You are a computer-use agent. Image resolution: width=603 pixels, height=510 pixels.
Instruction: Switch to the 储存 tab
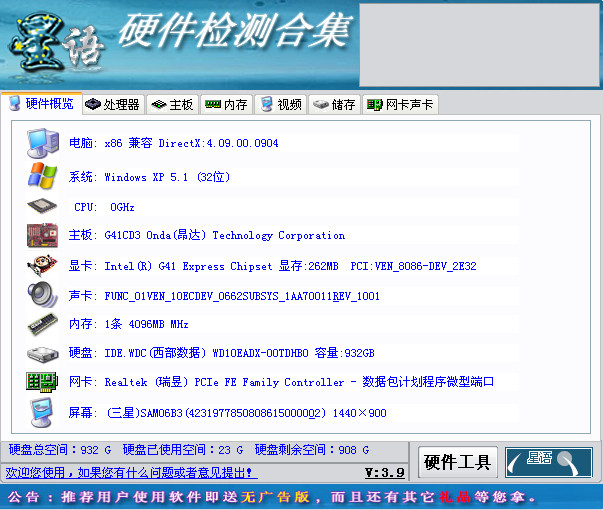coord(334,105)
